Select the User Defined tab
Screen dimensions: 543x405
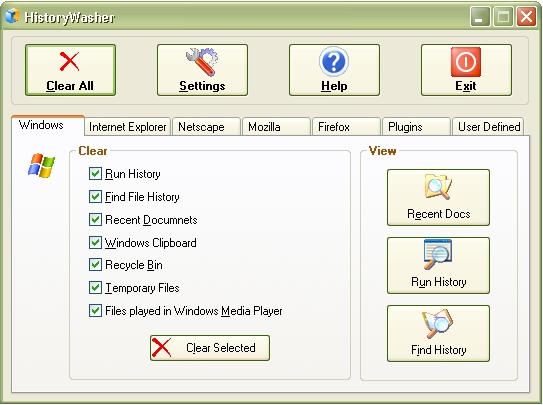pyautogui.click(x=488, y=127)
